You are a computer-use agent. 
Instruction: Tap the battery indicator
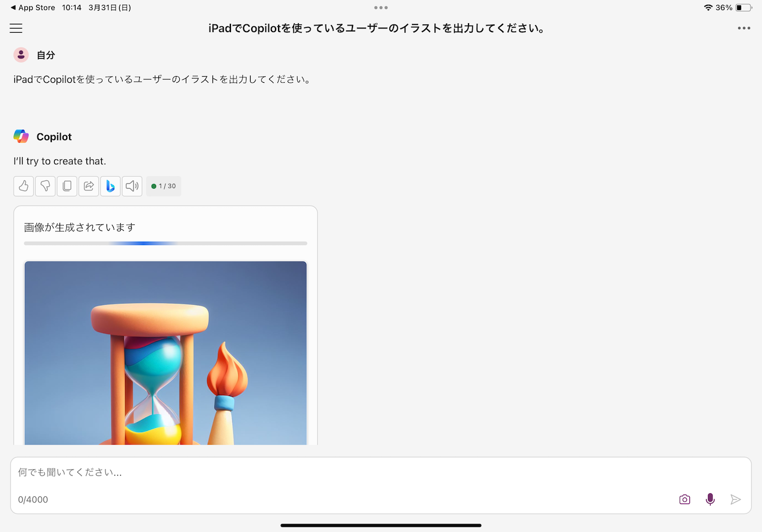(744, 8)
